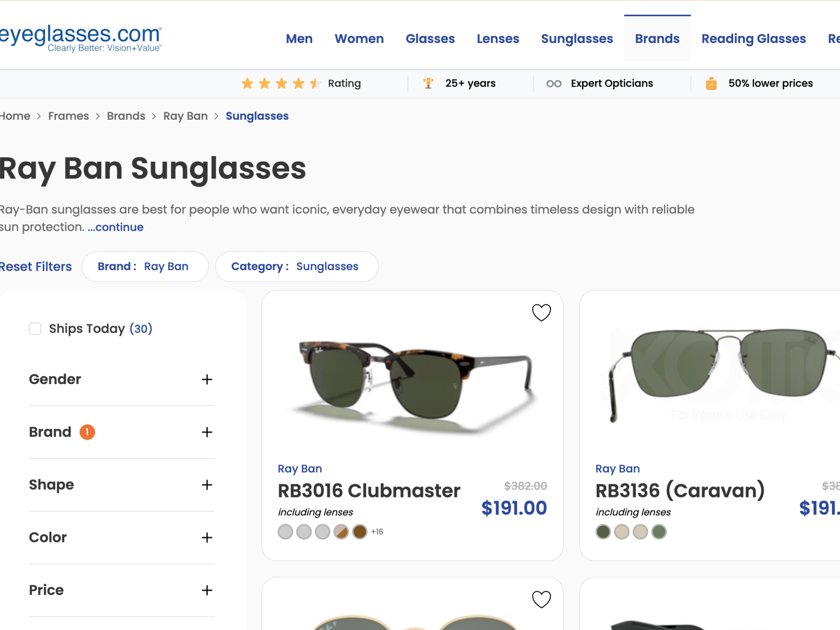This screenshot has height=630, width=840.
Task: Open the Glasses menu
Action: tap(430, 39)
